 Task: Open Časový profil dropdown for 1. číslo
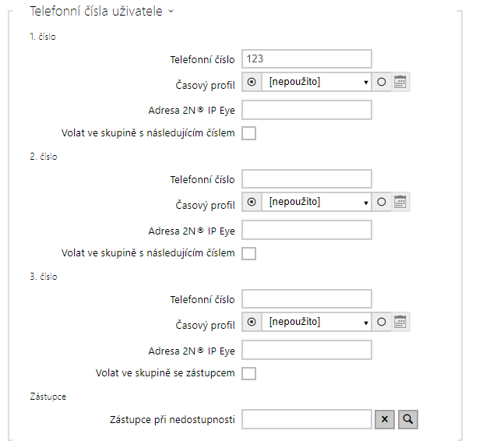tap(316, 82)
